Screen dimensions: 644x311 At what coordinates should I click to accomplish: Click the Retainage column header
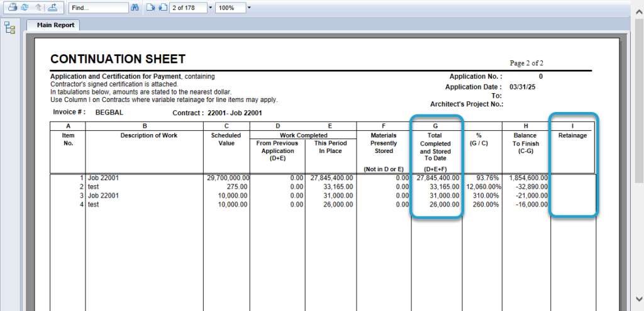click(572, 135)
